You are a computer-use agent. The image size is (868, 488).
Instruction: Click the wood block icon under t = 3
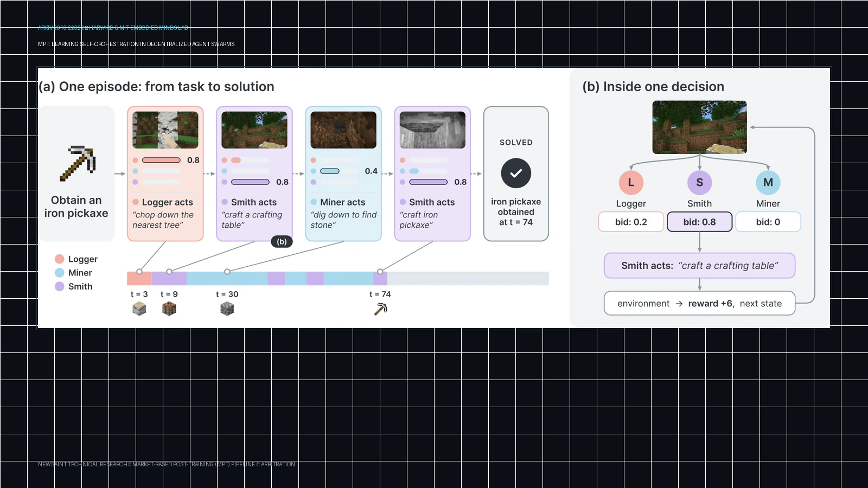pyautogui.click(x=139, y=309)
